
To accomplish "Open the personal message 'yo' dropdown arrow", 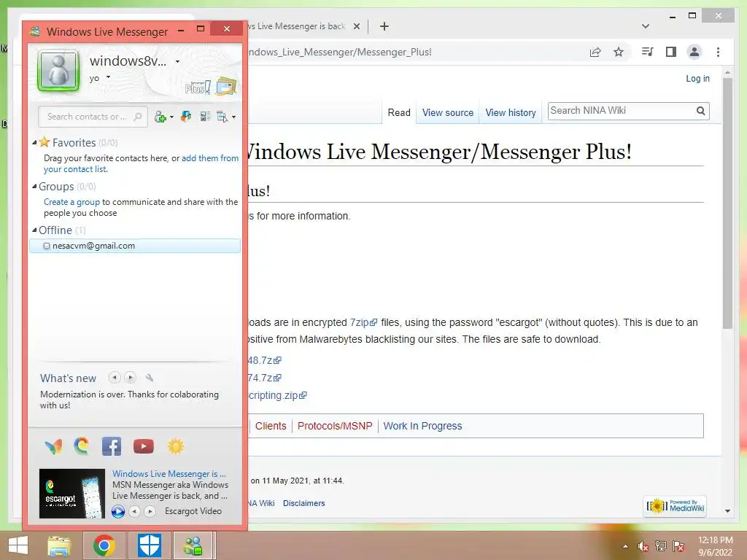I will pyautogui.click(x=108, y=77).
